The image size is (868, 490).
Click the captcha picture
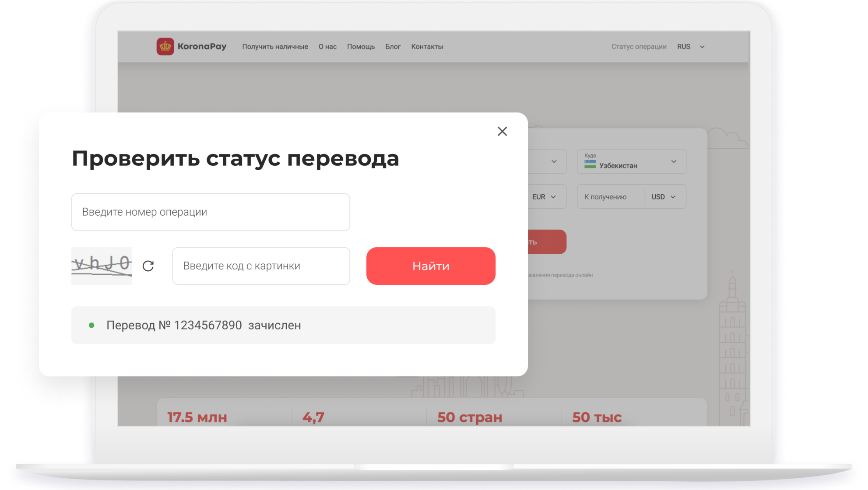pyautogui.click(x=102, y=266)
